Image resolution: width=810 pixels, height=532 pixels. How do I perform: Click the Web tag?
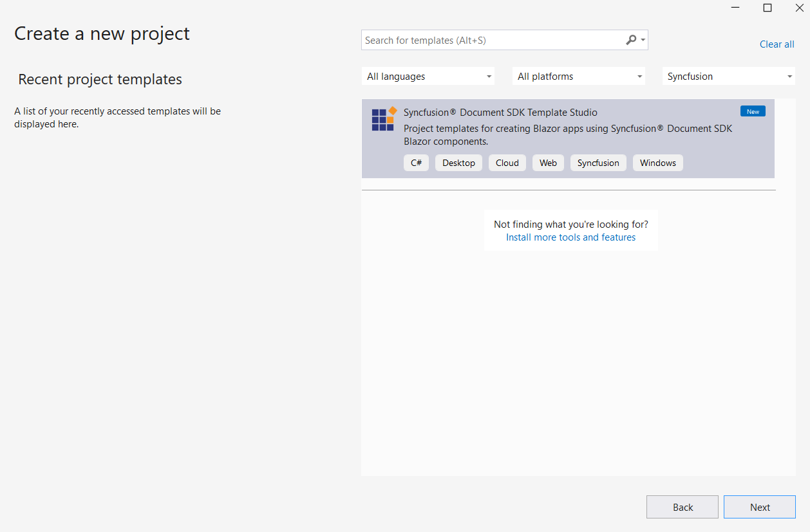(x=548, y=163)
